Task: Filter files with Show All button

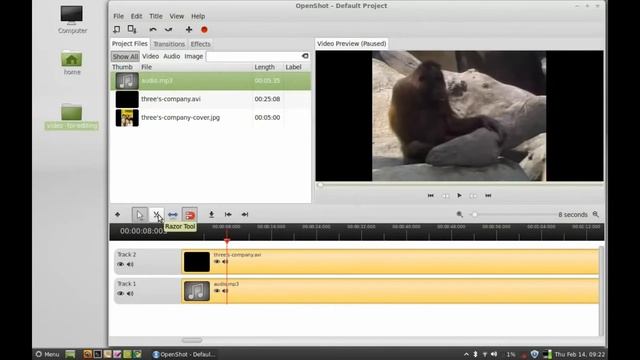Action: click(125, 56)
